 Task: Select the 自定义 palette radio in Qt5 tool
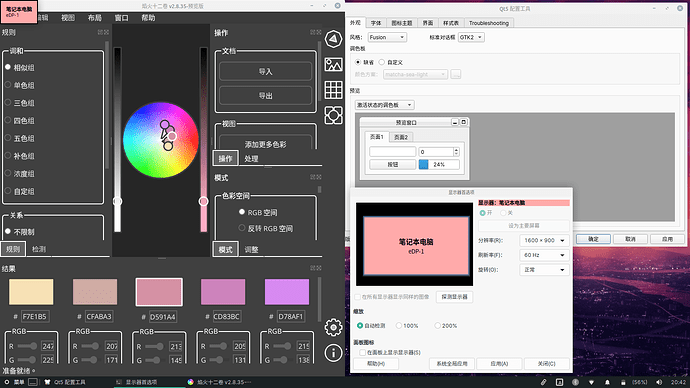click(391, 62)
